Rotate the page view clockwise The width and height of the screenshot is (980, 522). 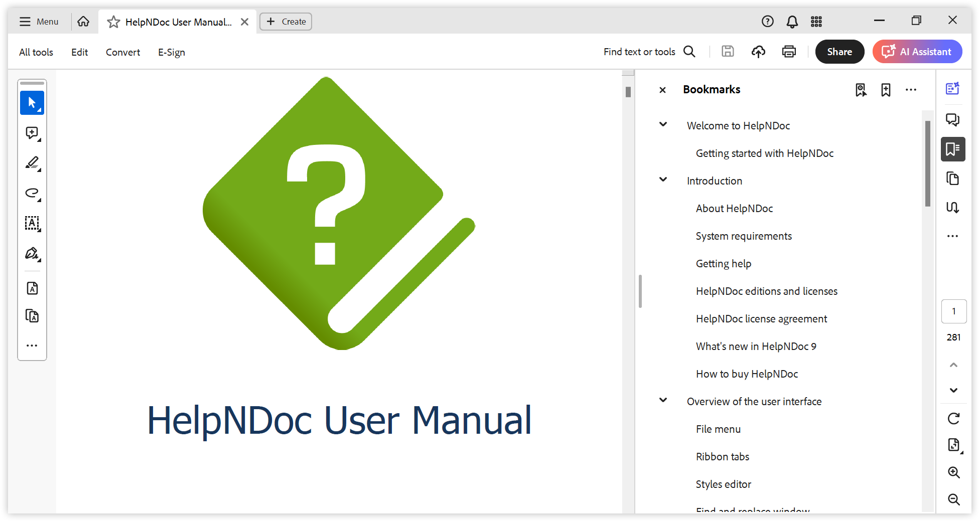pyautogui.click(x=954, y=419)
